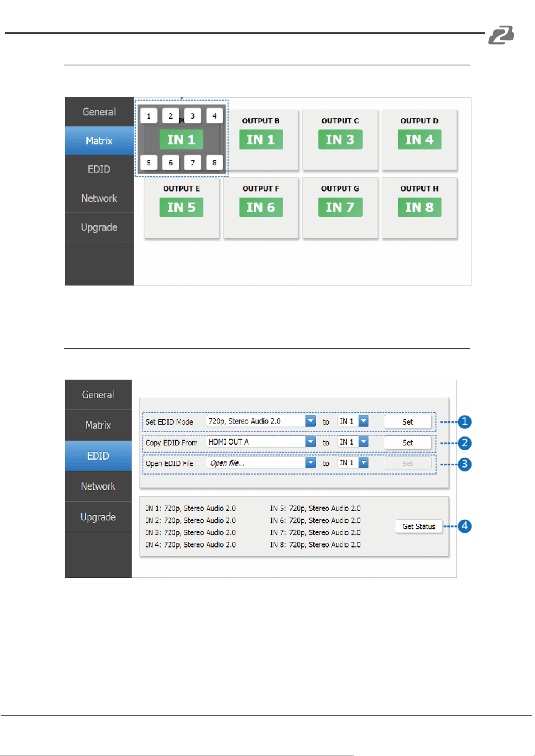Click the 'IN 1: 720p, Stereo Audio 2.0' status line
This screenshot has width=535, height=756.
tap(191, 508)
